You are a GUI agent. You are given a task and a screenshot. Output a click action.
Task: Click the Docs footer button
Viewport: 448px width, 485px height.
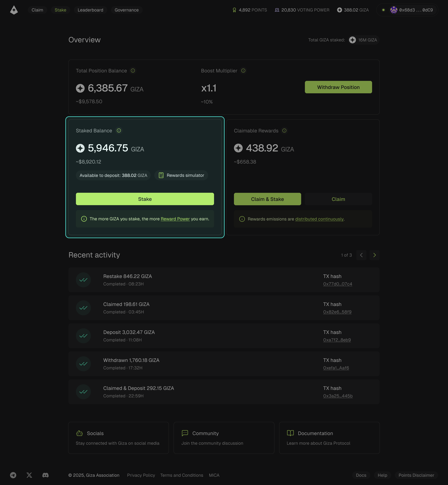coord(361,475)
